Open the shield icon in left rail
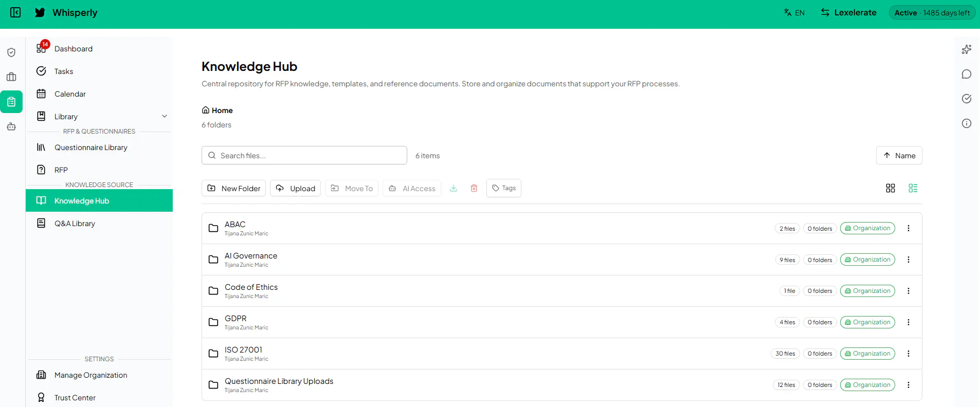The width and height of the screenshot is (980, 407). 11,52
